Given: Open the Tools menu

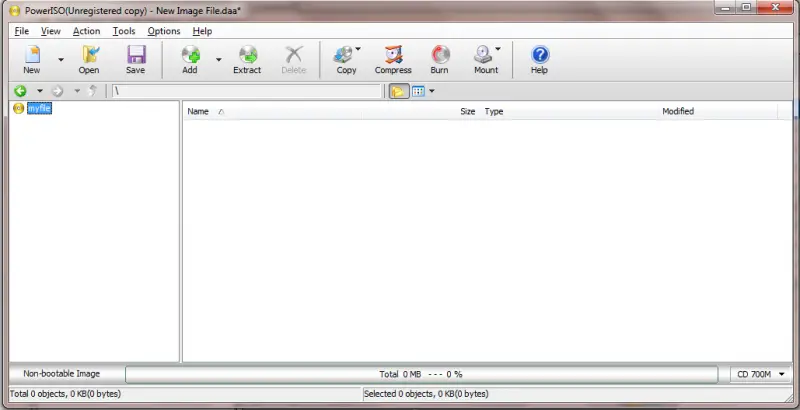Looking at the screenshot, I should click(124, 31).
